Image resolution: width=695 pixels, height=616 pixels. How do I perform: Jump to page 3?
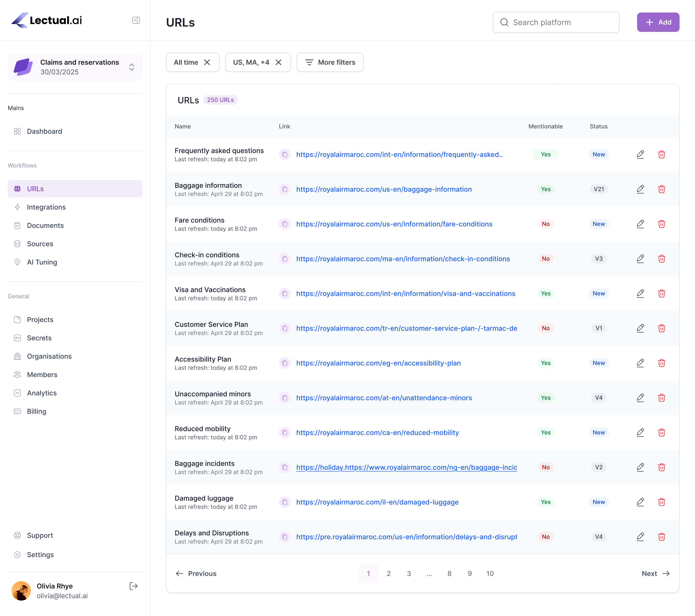(x=409, y=574)
